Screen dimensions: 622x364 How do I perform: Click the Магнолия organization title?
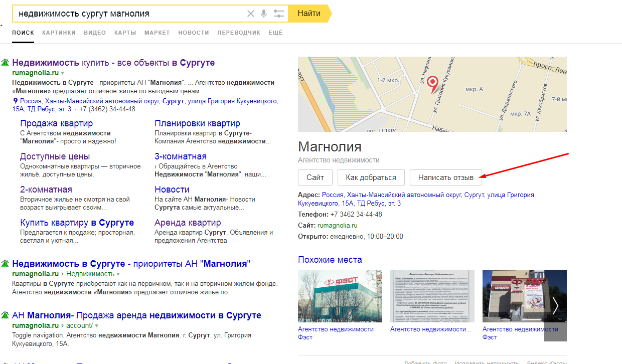coord(330,147)
